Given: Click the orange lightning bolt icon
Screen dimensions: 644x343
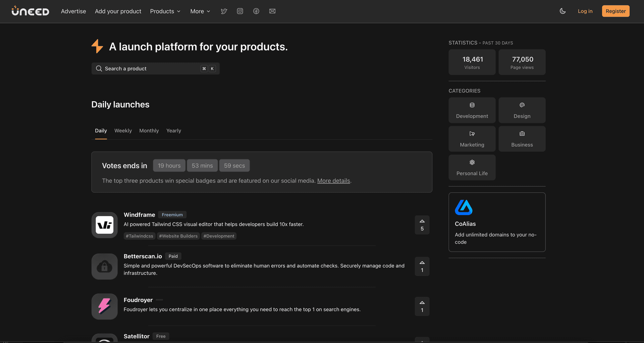Looking at the screenshot, I should tap(97, 46).
